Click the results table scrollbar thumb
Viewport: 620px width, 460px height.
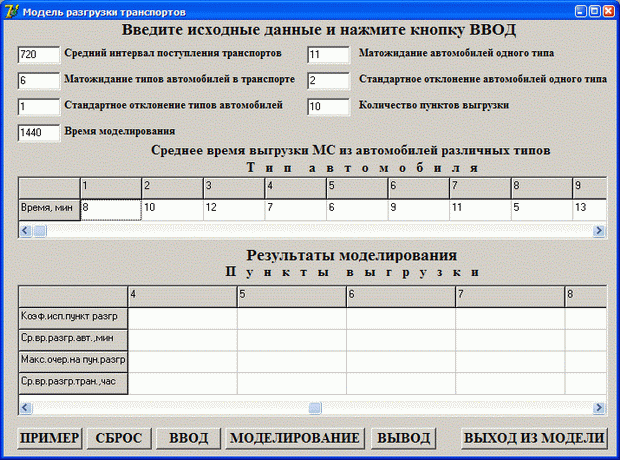coord(315,408)
